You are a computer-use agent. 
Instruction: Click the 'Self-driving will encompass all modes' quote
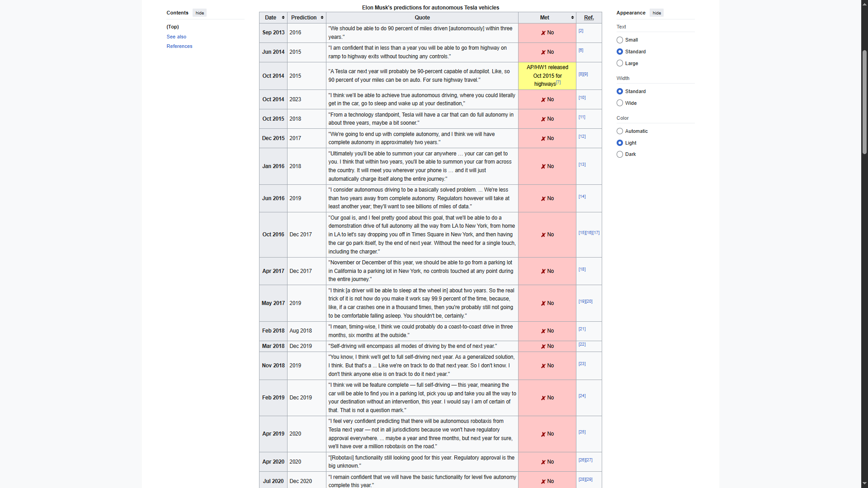click(422, 347)
